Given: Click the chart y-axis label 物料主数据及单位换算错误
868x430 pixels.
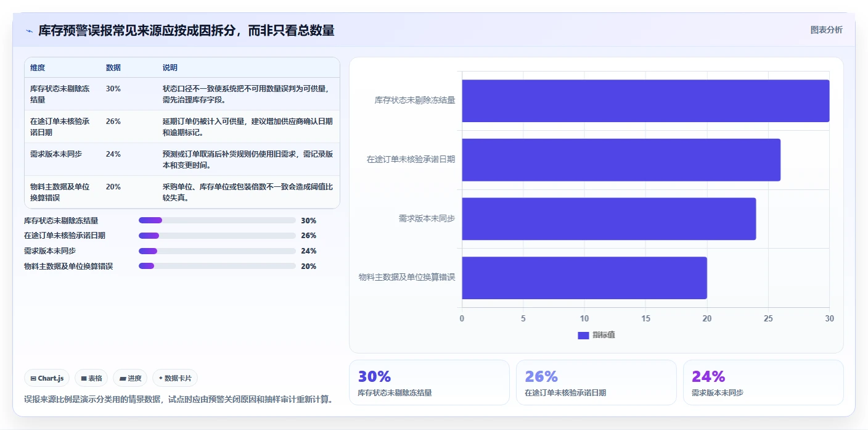Looking at the screenshot, I should pos(407,278).
